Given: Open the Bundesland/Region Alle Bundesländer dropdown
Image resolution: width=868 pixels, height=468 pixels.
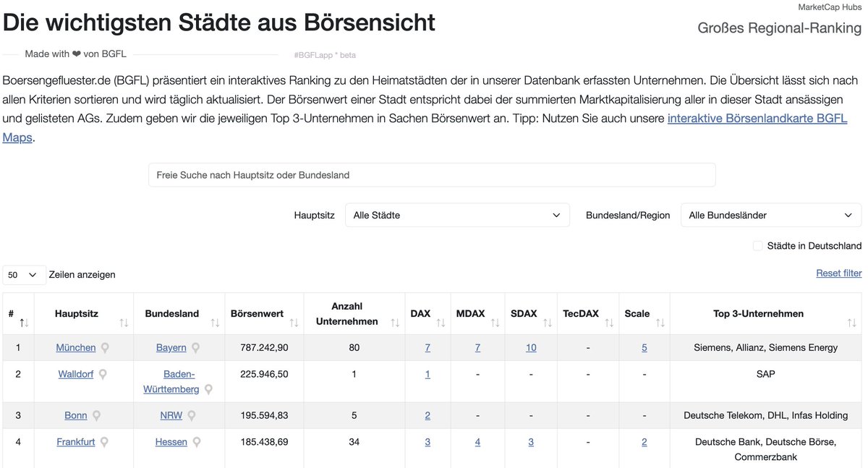Looking at the screenshot, I should point(771,215).
